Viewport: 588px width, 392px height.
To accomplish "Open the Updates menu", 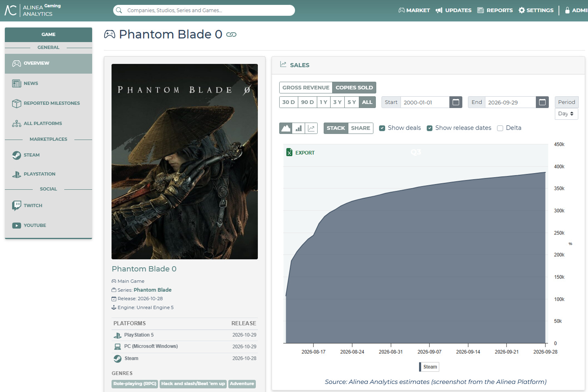I will [453, 11].
